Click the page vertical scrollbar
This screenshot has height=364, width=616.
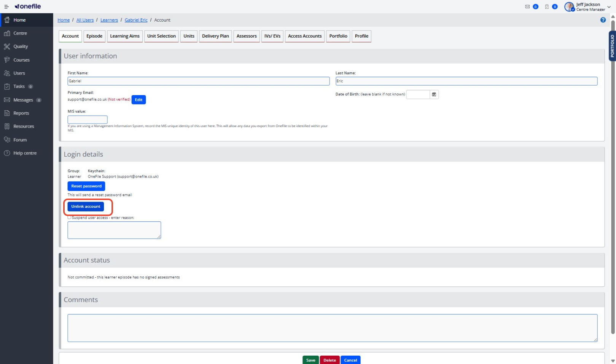pos(613,177)
